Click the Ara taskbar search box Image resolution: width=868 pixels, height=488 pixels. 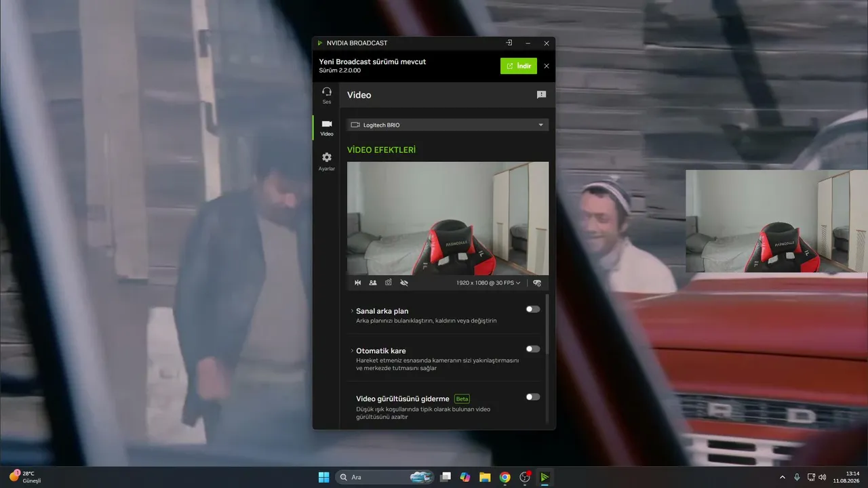[x=384, y=477]
